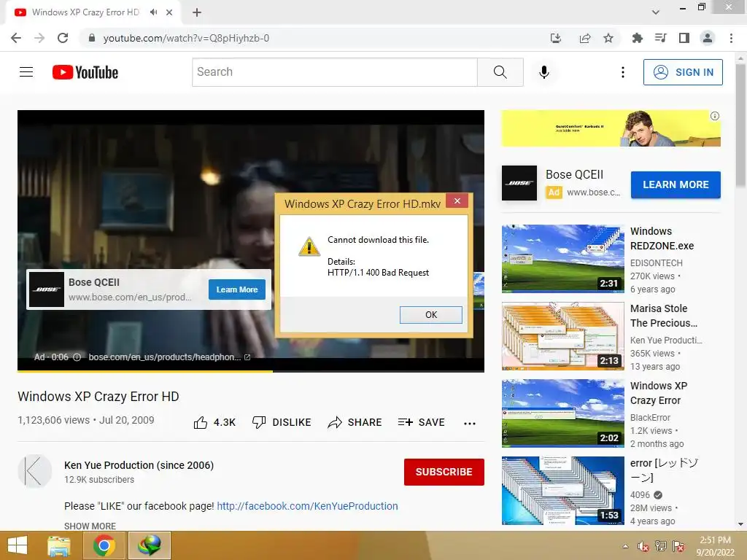Open the ad info icon beside Ad 0:06
Screen dimensions: 747x560
pos(77,357)
